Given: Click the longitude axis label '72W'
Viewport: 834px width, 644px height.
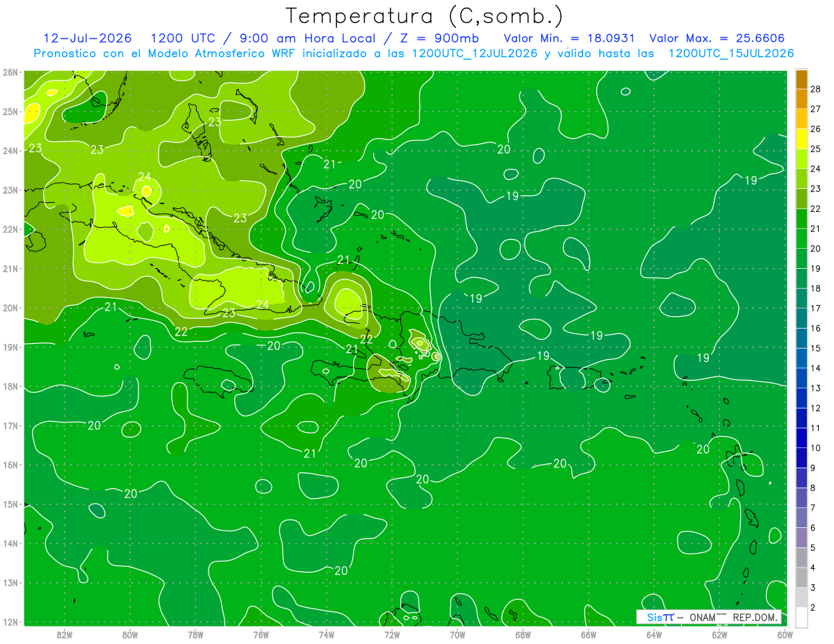Looking at the screenshot, I should (392, 634).
